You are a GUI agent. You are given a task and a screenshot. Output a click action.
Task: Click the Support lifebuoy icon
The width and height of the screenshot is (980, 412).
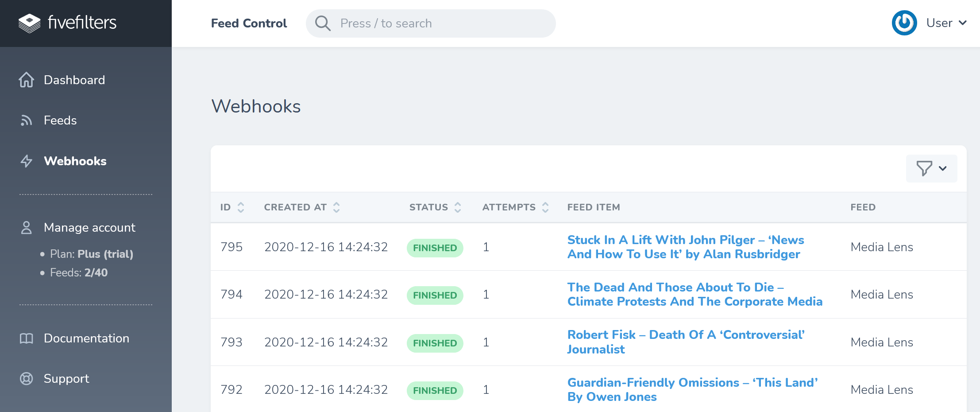point(27,379)
